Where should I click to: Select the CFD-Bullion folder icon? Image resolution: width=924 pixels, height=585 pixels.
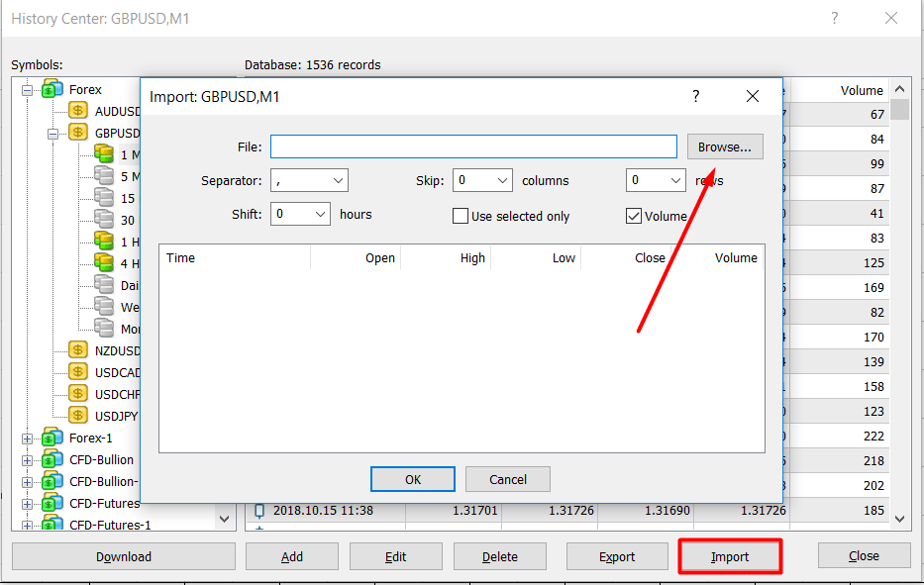pos(52,459)
